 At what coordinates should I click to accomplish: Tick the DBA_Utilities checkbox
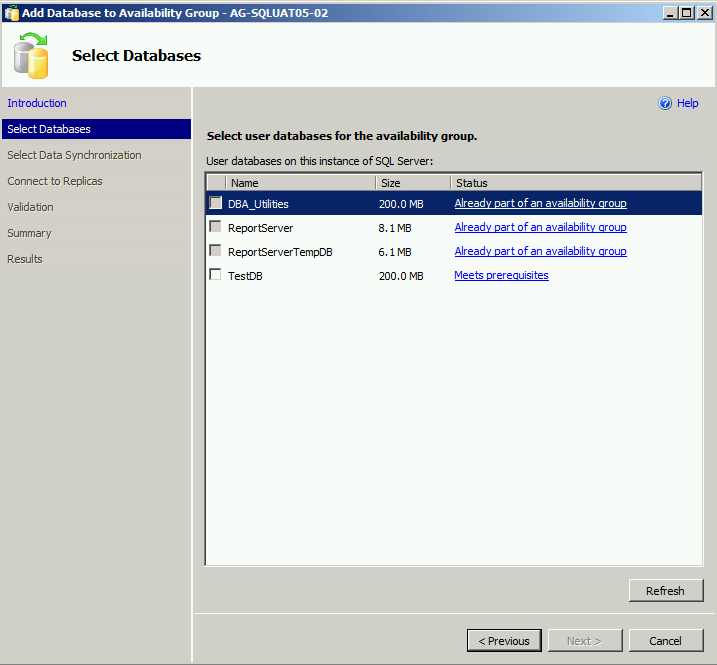coord(215,203)
